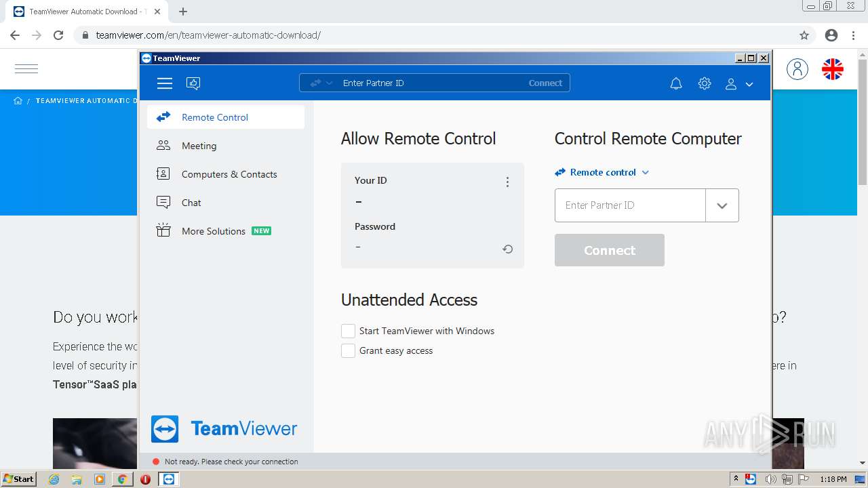This screenshot has height=488, width=868.
Task: Expand the Remote control mode dropdown
Action: [x=602, y=172]
